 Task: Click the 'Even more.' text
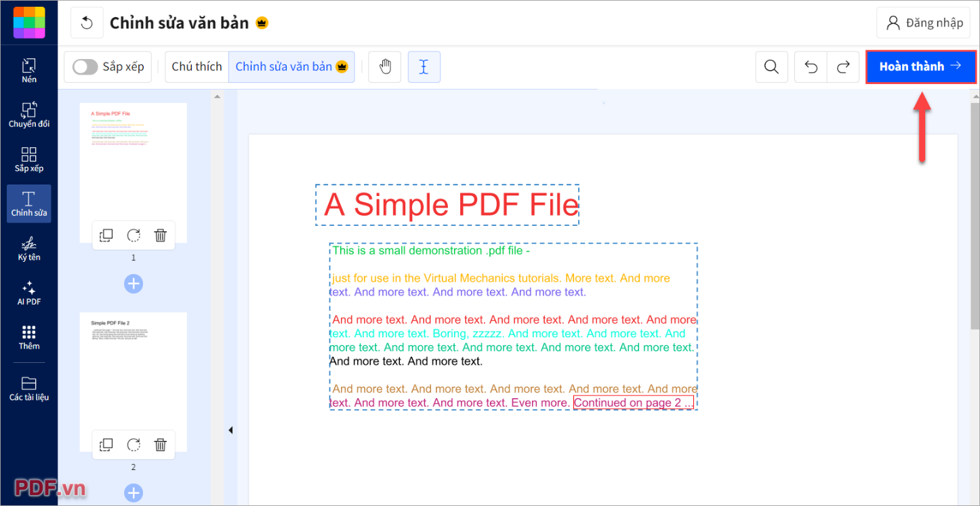540,403
